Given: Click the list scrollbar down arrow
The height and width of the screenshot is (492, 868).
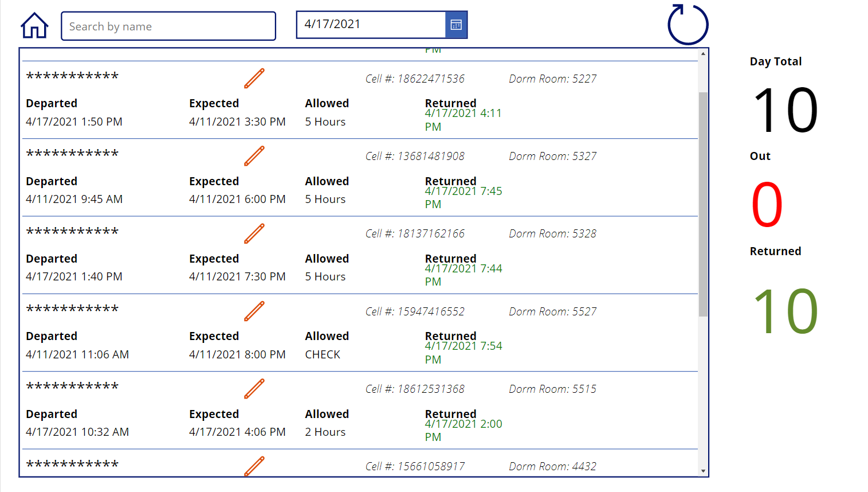Looking at the screenshot, I should click(x=703, y=471).
